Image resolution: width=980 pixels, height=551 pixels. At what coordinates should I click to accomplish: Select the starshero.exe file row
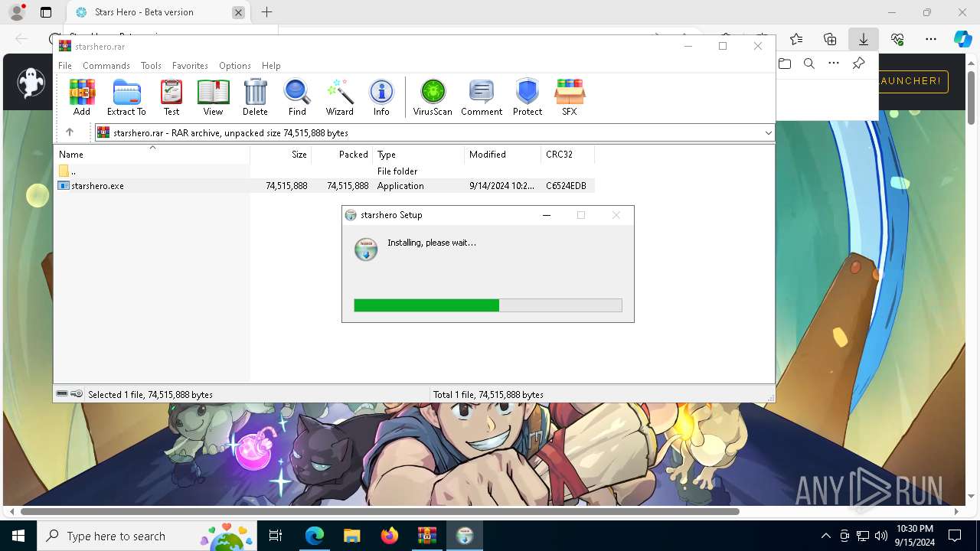coord(325,186)
